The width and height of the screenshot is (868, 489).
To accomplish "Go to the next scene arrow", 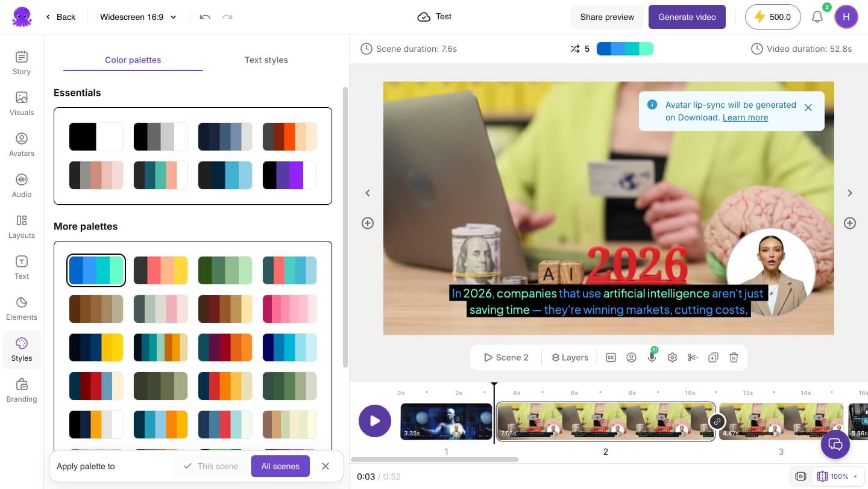I will [x=850, y=193].
